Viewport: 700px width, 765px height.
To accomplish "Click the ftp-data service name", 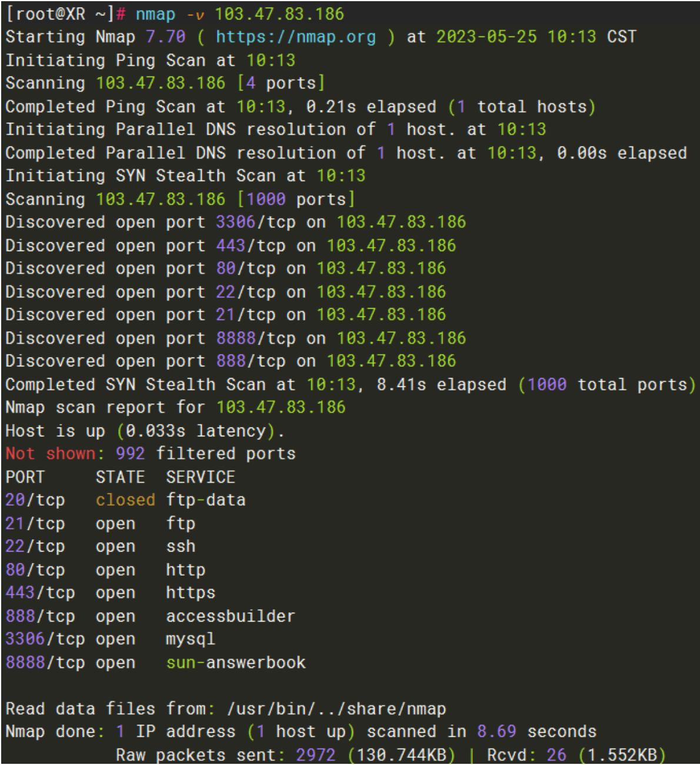I will tap(206, 500).
